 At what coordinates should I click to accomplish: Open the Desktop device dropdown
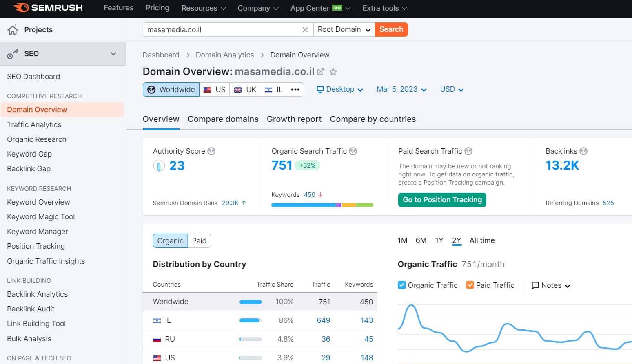coord(340,90)
